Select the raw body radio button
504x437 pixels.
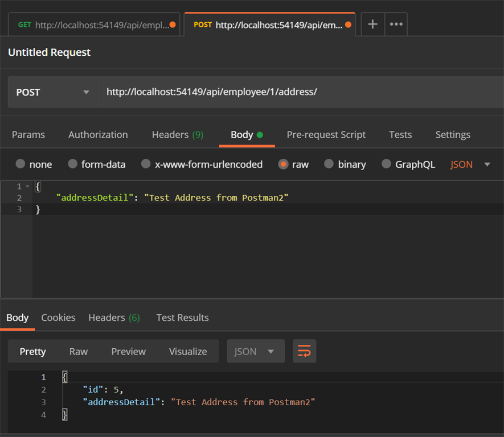[x=284, y=164]
